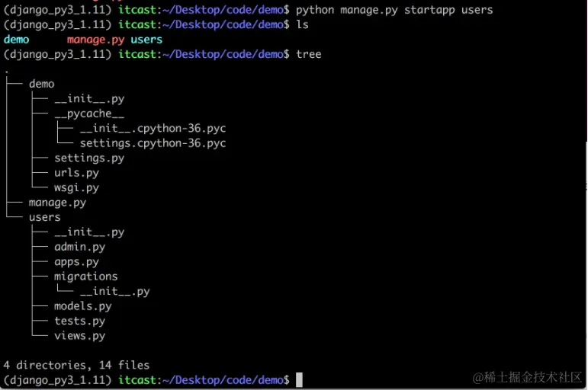Click the views.py file entry
Image resolution: width=588 pixels, height=390 pixels.
79,336
